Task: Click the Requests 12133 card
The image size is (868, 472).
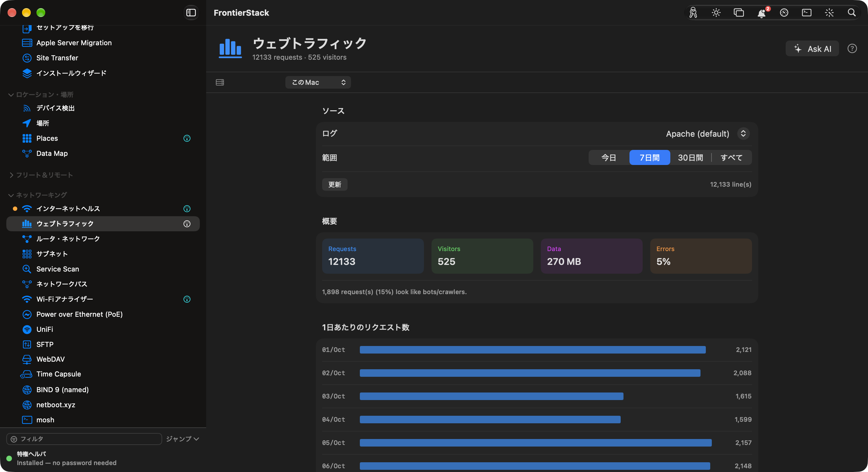Action: point(373,256)
